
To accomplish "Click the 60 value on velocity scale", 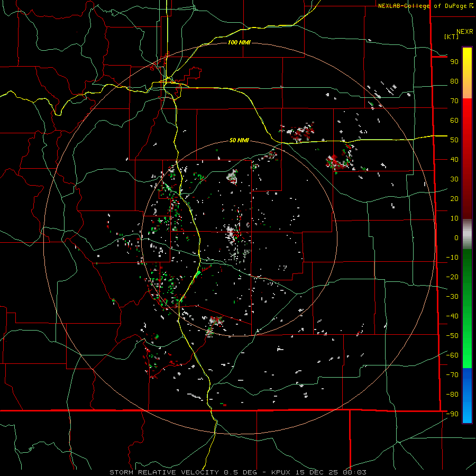I will tap(454, 121).
